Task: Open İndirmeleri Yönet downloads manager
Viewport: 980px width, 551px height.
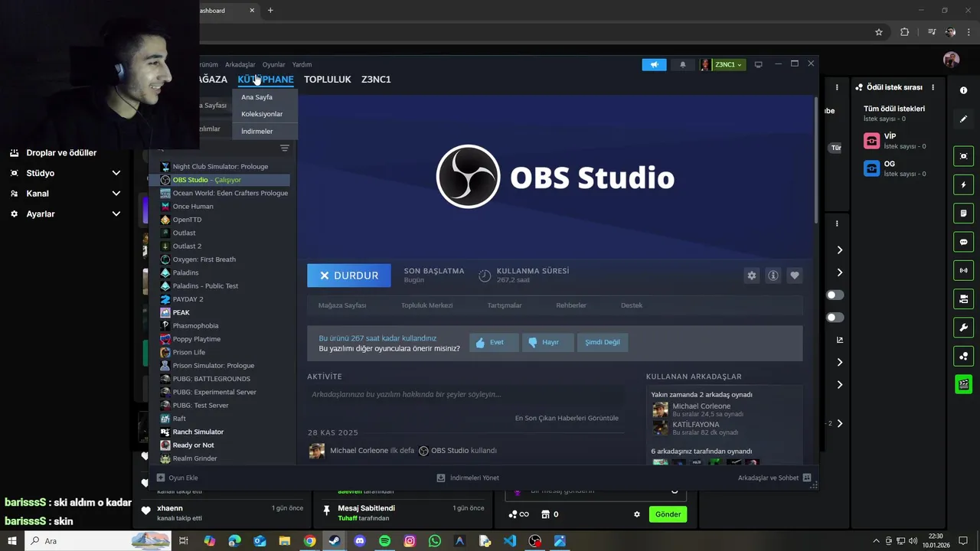Action: coord(467,478)
